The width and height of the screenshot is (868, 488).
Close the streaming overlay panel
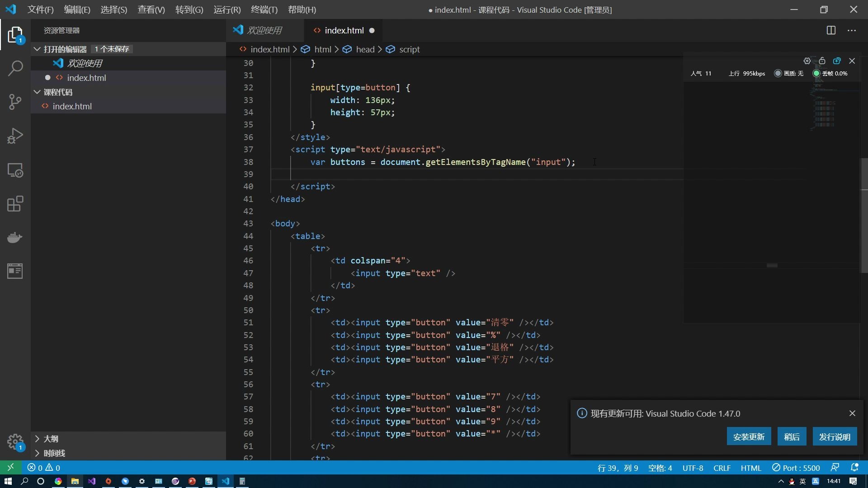click(852, 61)
